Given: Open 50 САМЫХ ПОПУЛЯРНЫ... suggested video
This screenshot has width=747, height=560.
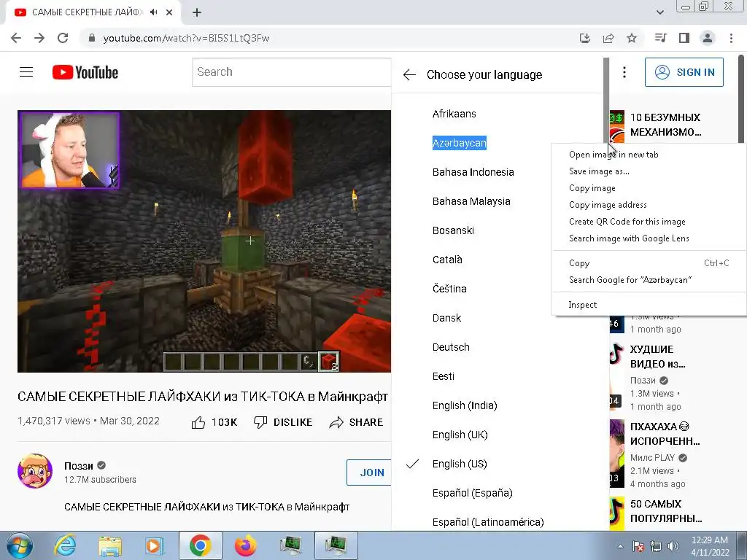Looking at the screenshot, I should click(665, 511).
